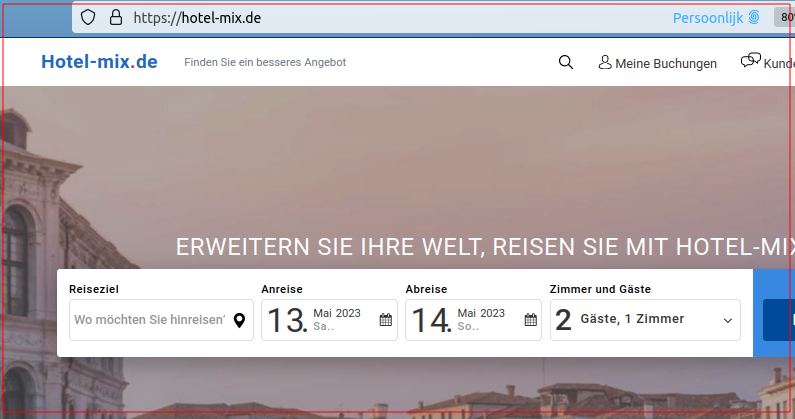Screen dimensions: 795x419
Task: Click the tagline Finden Sie ein besseres Angebot
Action: click(x=265, y=62)
